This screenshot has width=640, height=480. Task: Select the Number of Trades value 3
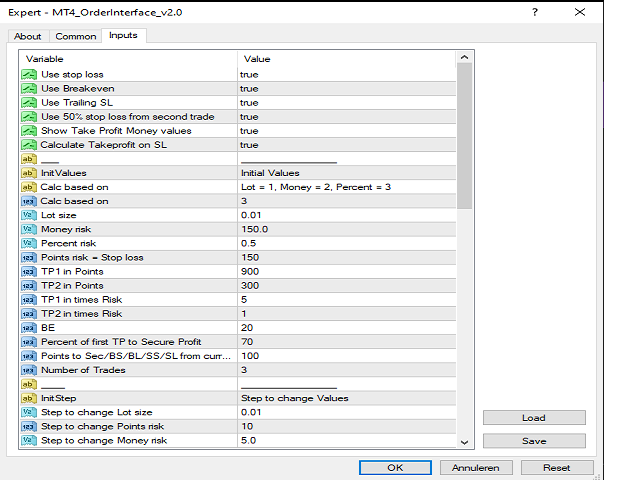point(244,370)
